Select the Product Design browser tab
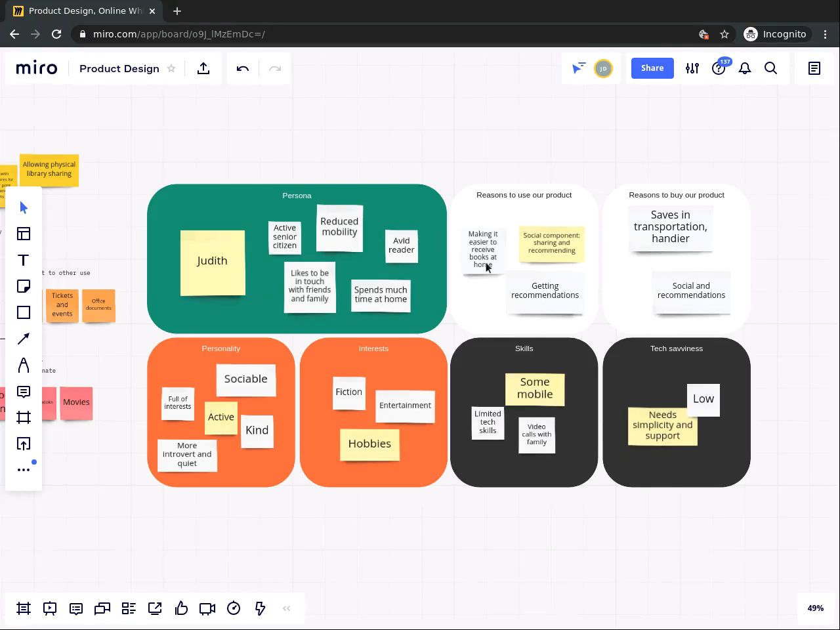 coord(85,11)
